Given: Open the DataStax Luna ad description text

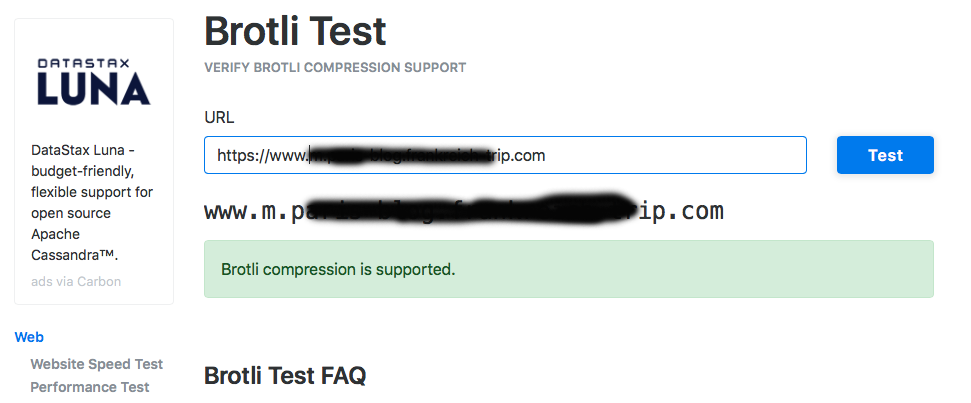Looking at the screenshot, I should [x=92, y=191].
